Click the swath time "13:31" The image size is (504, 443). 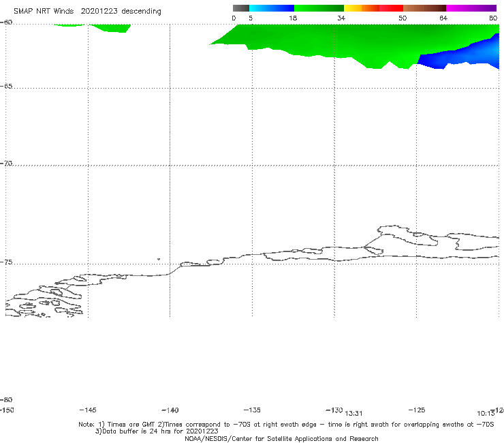tap(353, 414)
